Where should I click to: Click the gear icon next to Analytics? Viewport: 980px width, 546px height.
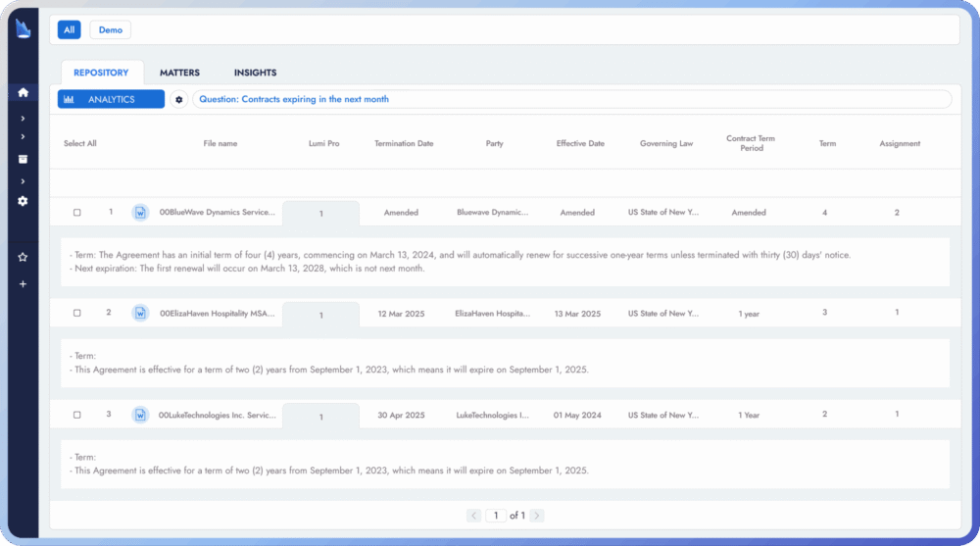coord(178,99)
